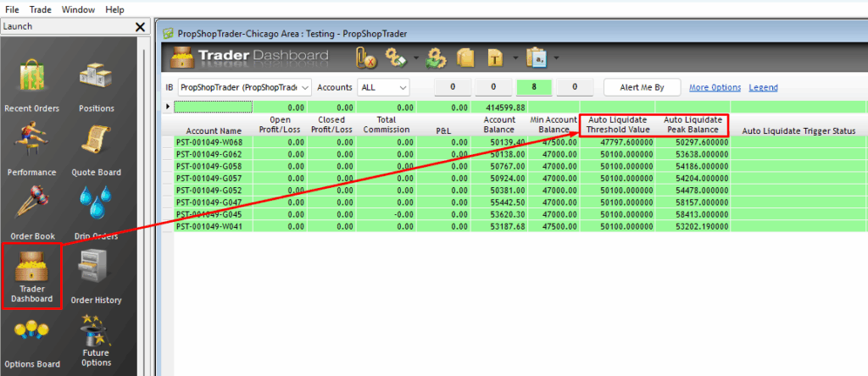The image size is (868, 376).
Task: Open dropdown arrow beside clipboard icon
Action: pyautogui.click(x=556, y=58)
